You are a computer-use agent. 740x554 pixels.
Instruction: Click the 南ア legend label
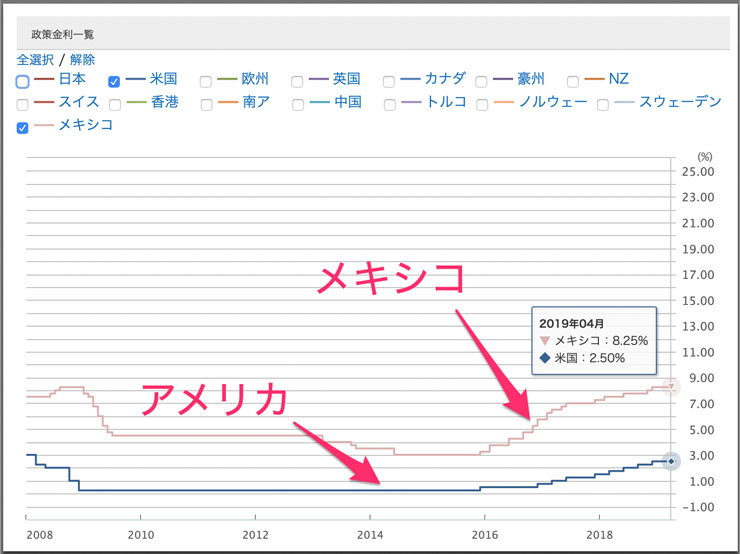click(x=256, y=102)
